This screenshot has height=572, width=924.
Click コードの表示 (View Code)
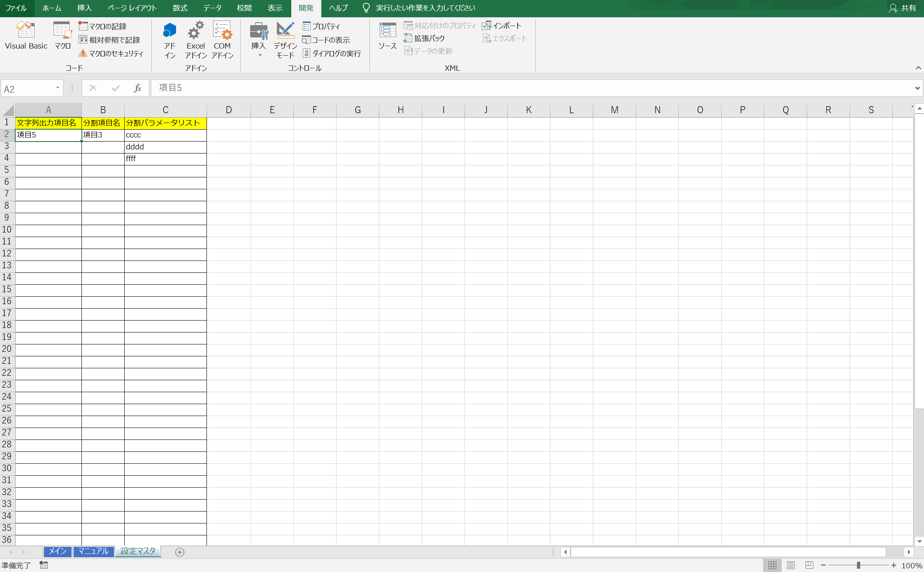327,40
